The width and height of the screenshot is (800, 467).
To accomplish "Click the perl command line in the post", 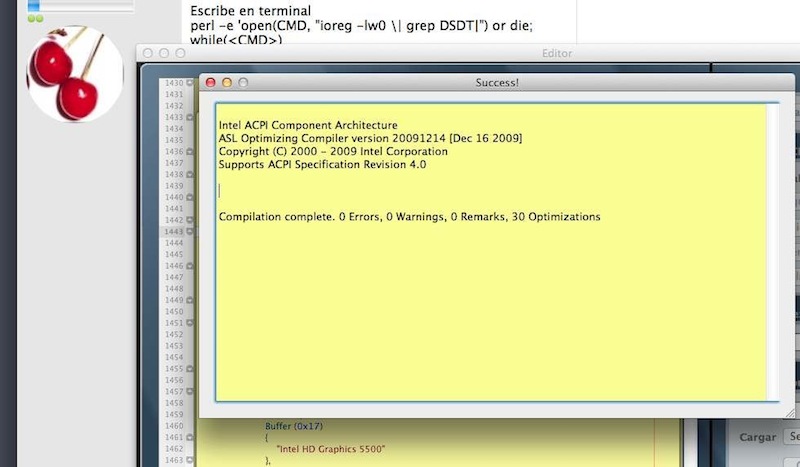I will pyautogui.click(x=361, y=26).
